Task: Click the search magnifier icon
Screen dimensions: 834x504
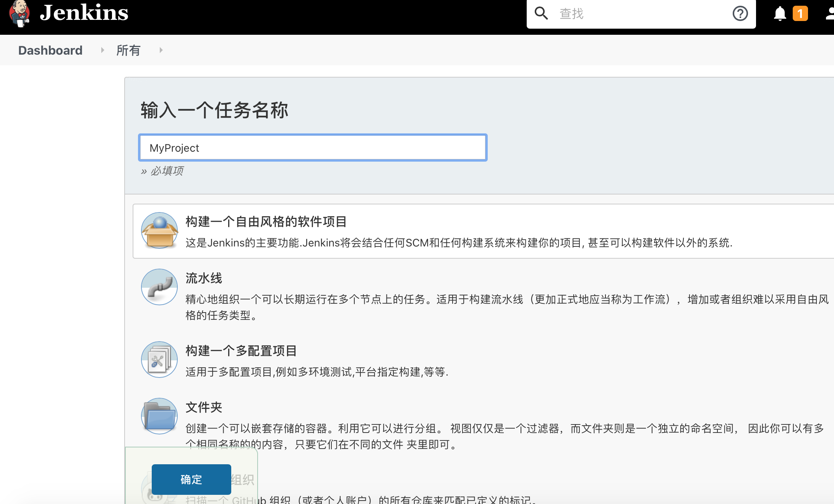Action: tap(541, 13)
